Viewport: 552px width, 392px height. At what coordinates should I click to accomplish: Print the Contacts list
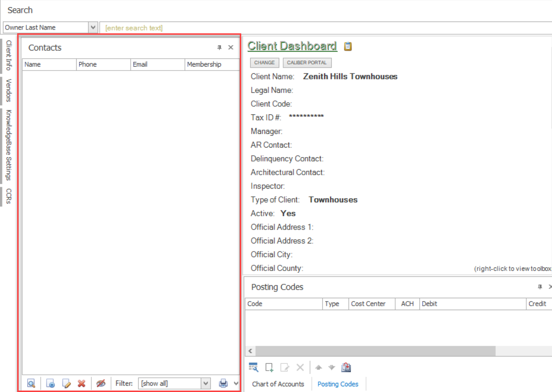click(x=223, y=383)
